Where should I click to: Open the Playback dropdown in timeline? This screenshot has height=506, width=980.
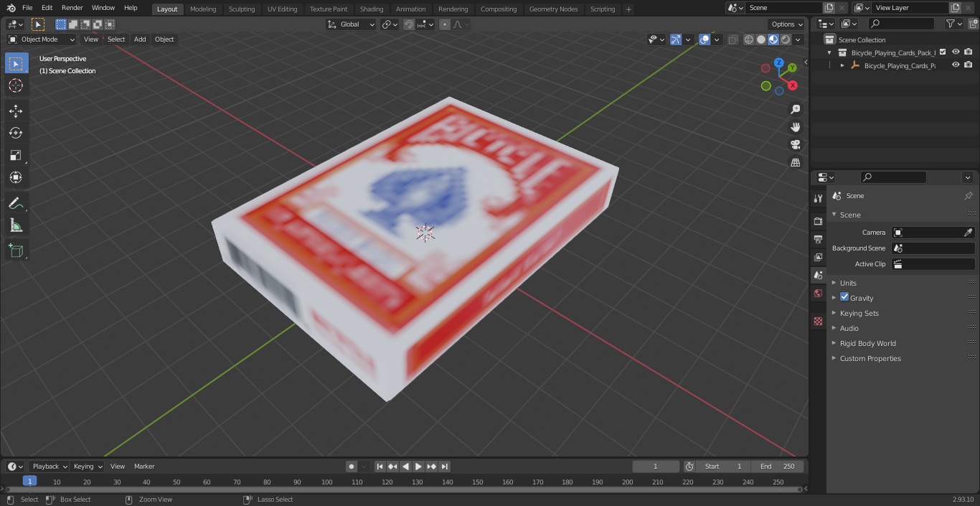pos(50,467)
